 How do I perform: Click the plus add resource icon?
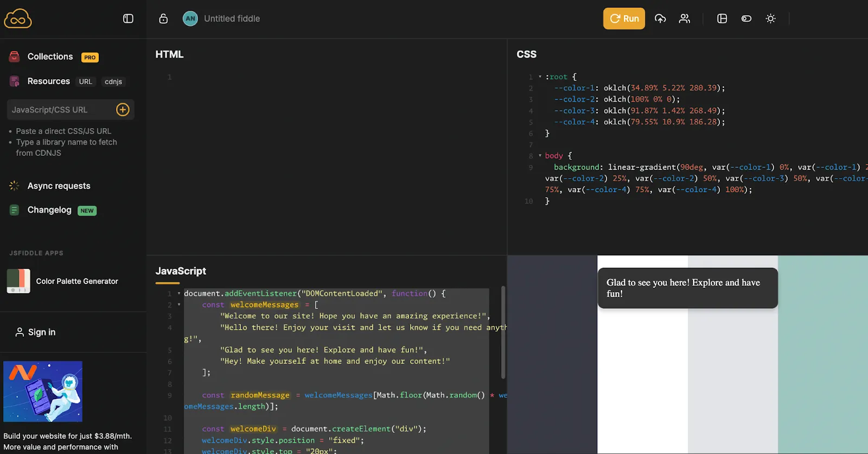pyautogui.click(x=123, y=110)
